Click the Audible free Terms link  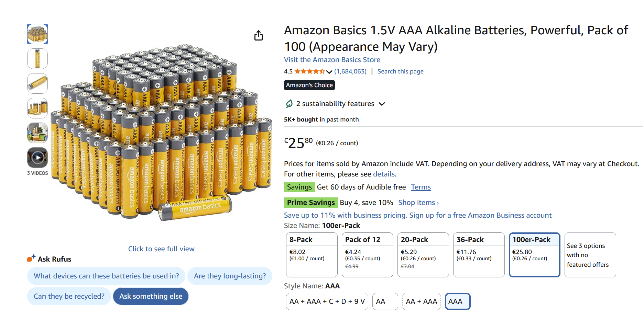pos(421,187)
